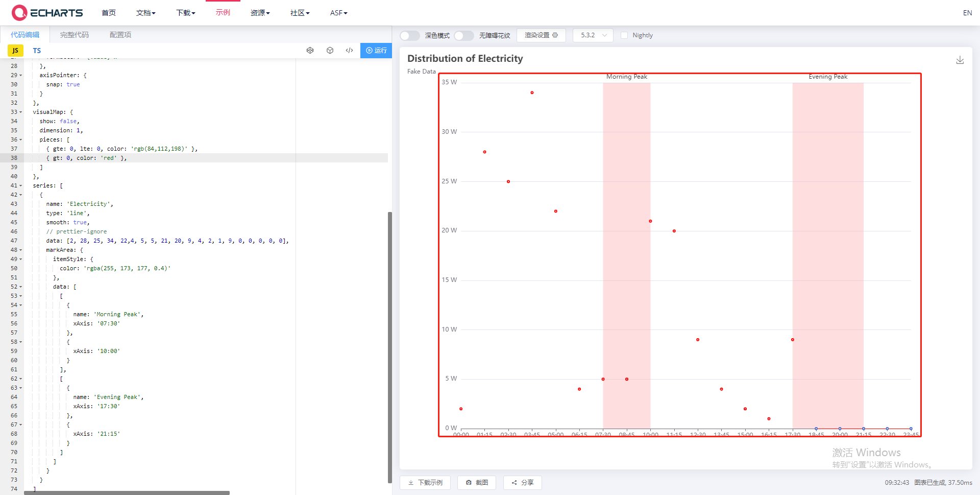Collapse code fold at line 52 data
Viewport: 980px width, 495px height.
click(21, 287)
